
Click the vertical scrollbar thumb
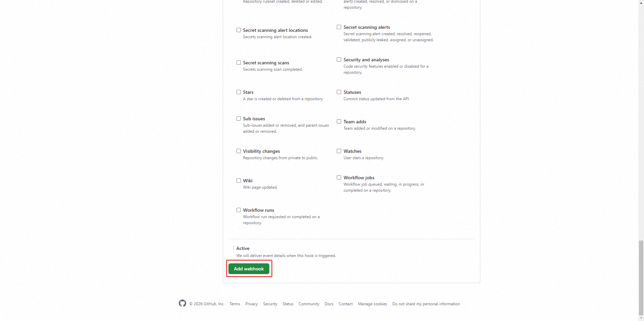641,277
